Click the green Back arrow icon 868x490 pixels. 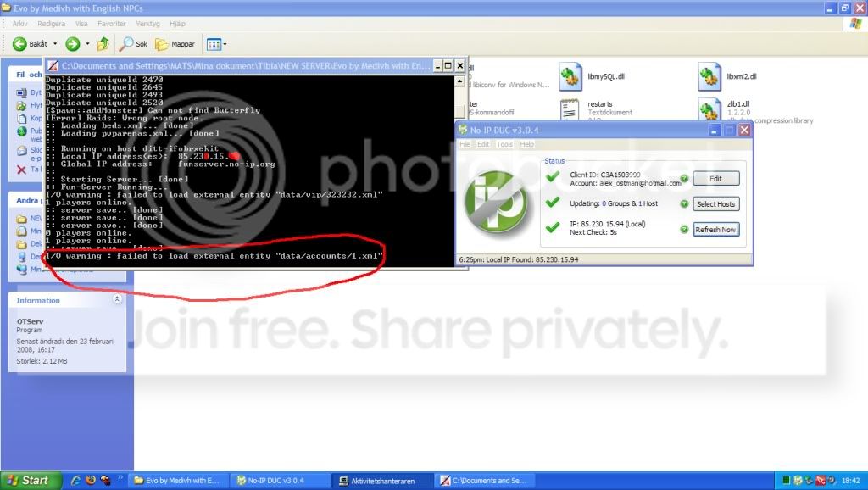(19, 44)
